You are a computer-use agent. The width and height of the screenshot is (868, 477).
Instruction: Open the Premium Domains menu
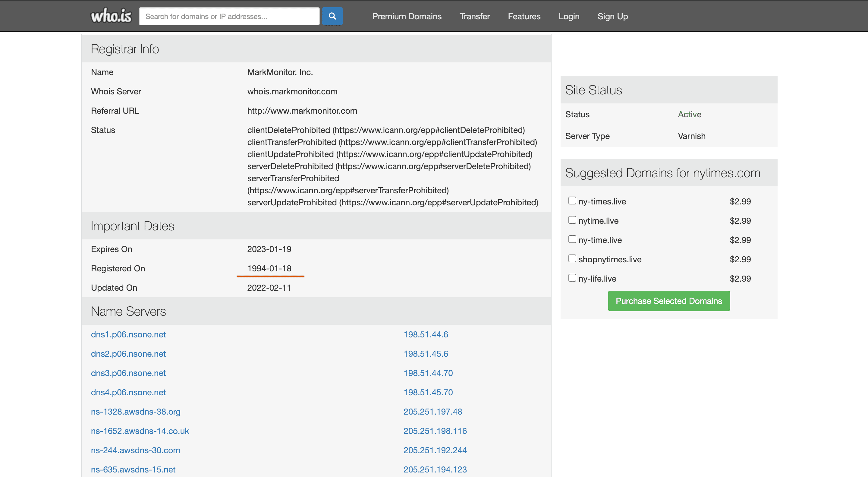click(407, 16)
